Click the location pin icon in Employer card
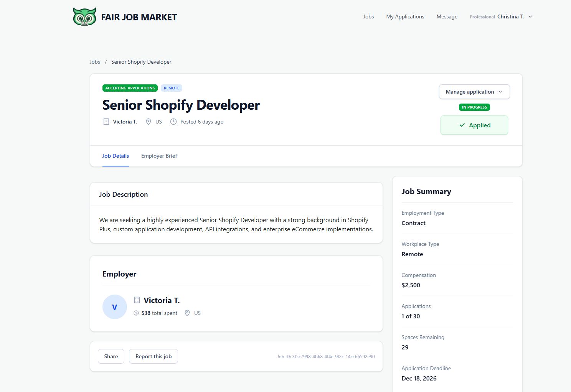 click(187, 313)
